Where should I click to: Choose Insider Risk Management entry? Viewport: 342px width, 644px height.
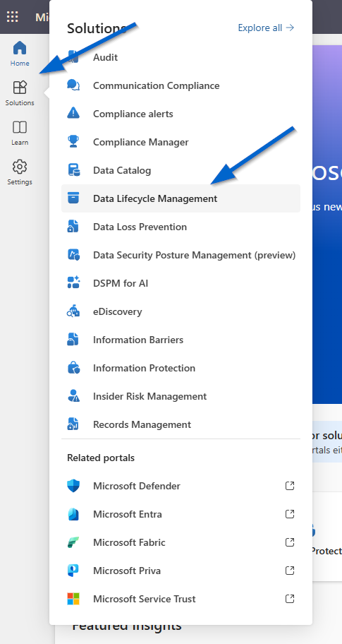(x=181, y=396)
